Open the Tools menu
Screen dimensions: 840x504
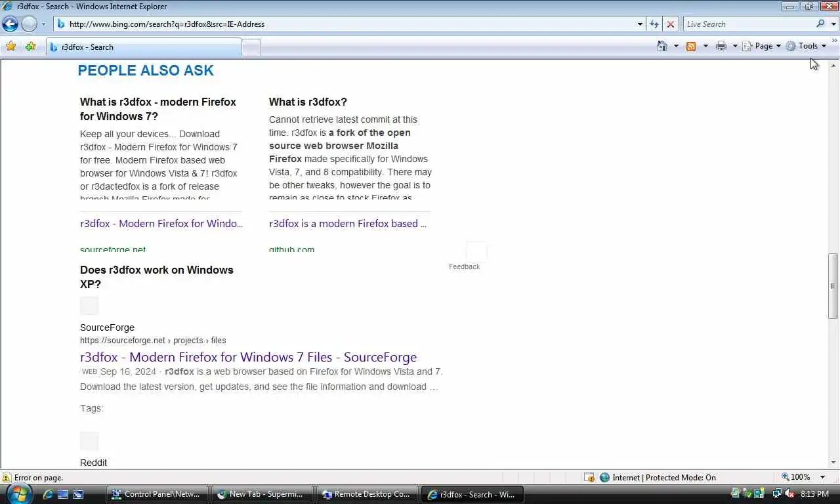pyautogui.click(x=806, y=46)
